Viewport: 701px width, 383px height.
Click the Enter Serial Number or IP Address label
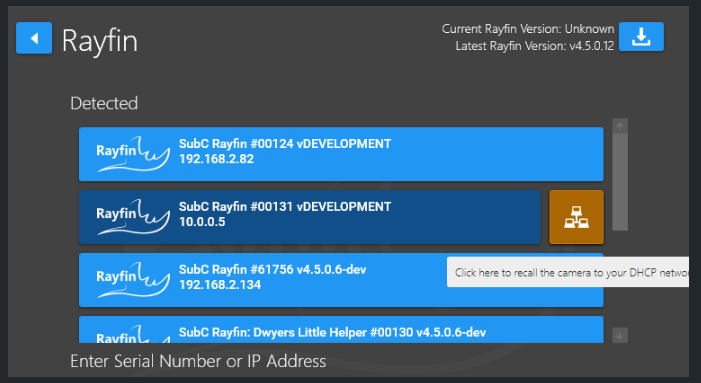[x=198, y=361]
